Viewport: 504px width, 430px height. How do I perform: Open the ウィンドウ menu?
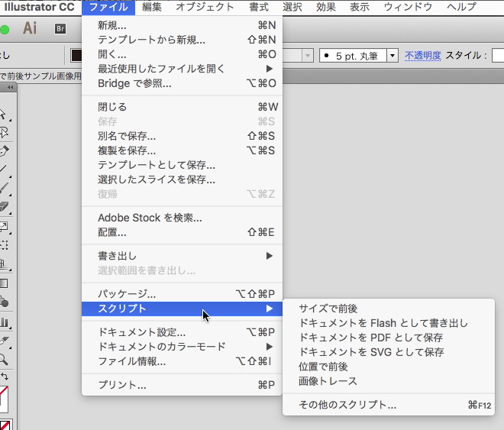point(408,7)
